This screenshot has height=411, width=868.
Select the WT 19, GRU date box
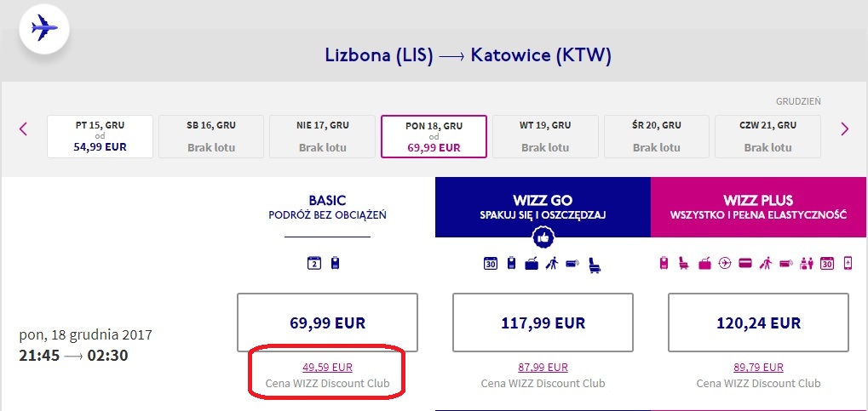[545, 137]
